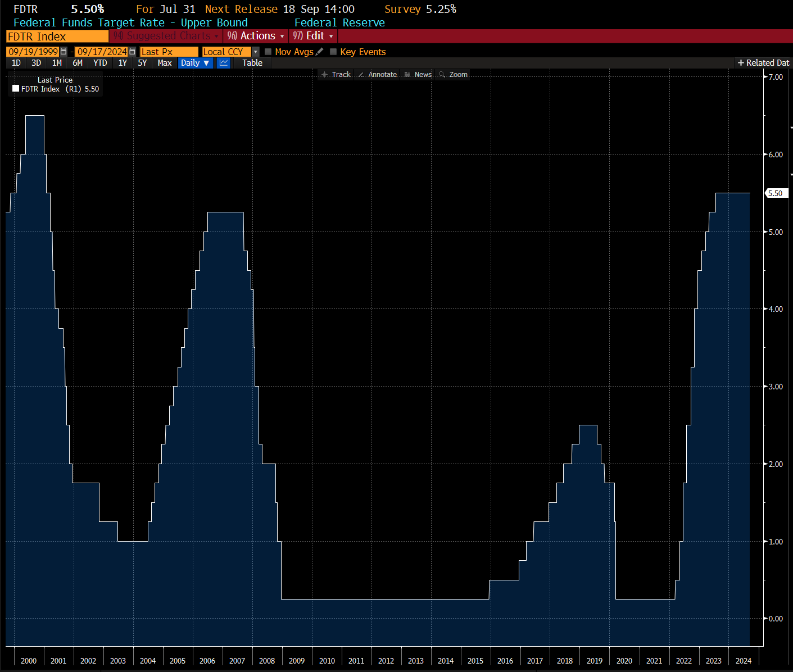Click the Local CCY currency field
The image size is (793, 672).
click(227, 52)
